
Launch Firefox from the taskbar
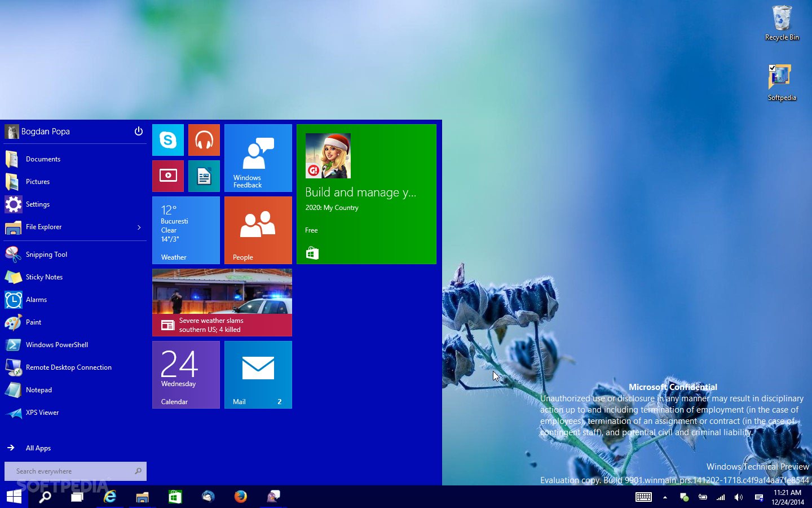coord(241,497)
